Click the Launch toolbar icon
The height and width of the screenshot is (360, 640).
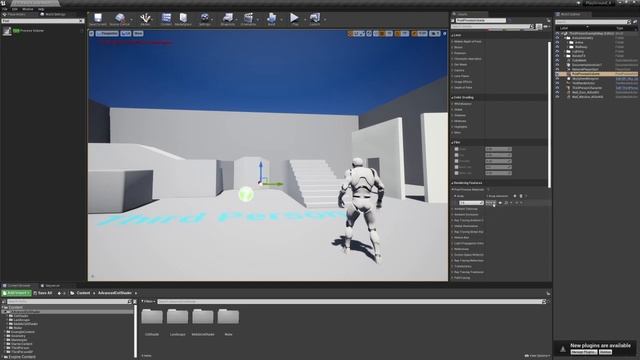click(x=315, y=18)
